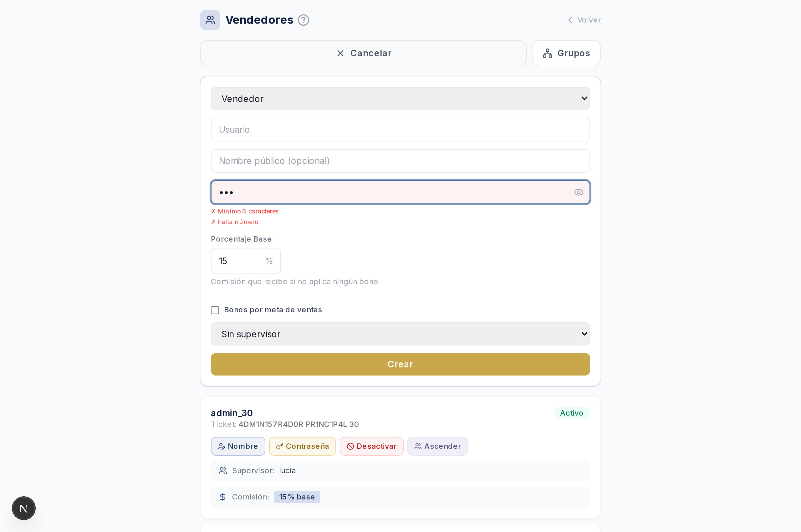The image size is (801, 532).
Task: Expand the Sin supervisor dropdown
Action: coord(400,334)
